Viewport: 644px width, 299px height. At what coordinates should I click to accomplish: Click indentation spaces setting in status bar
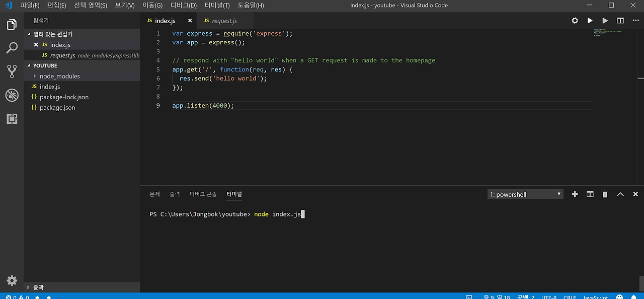point(526,297)
